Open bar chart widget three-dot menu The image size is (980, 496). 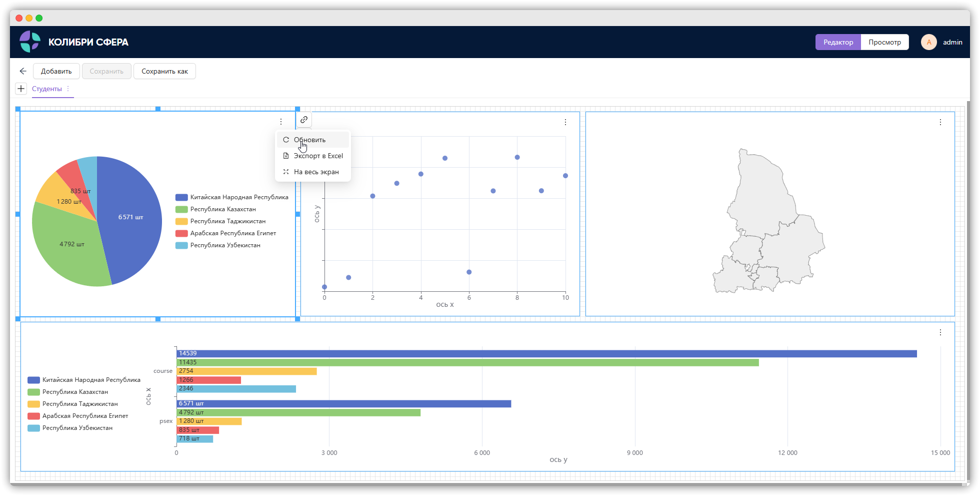coord(940,332)
